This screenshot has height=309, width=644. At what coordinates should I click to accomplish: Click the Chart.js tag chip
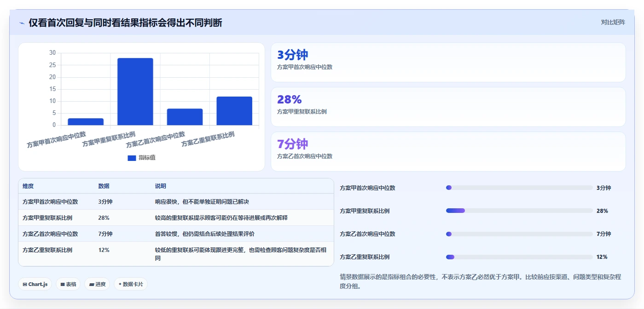[x=35, y=284]
